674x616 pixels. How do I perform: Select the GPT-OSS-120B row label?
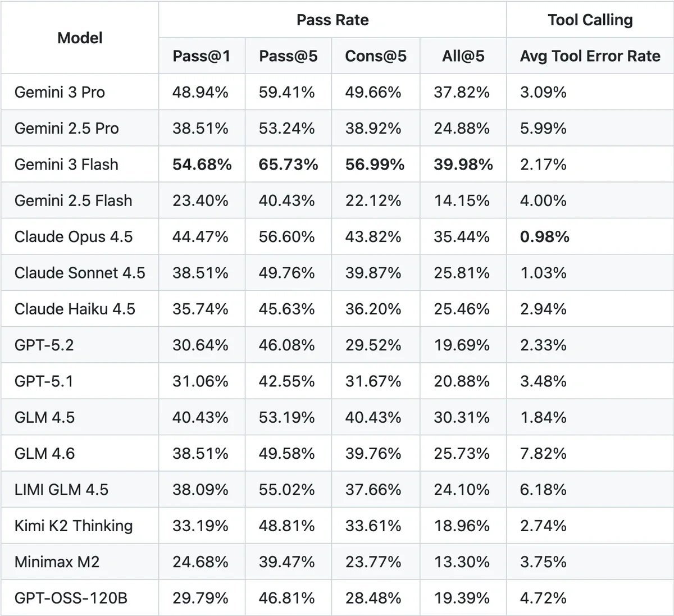pos(71,598)
